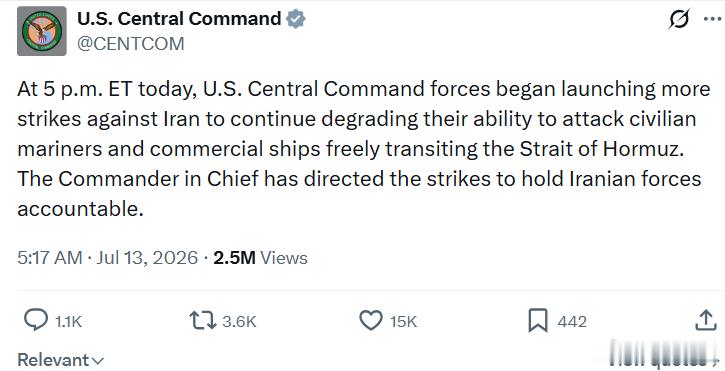Click the 2.5M Views counter
The image size is (725, 371).
(260, 258)
